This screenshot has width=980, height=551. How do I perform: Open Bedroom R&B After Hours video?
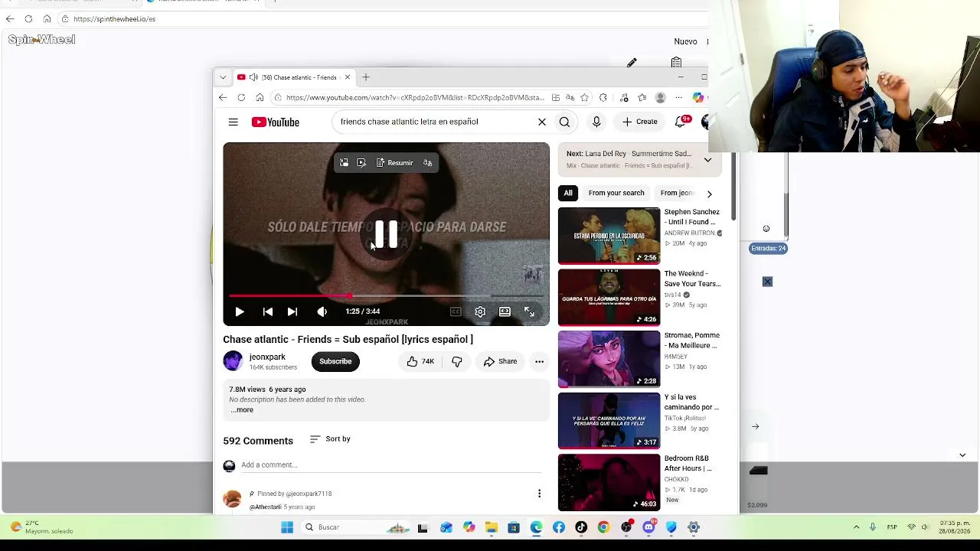[609, 482]
